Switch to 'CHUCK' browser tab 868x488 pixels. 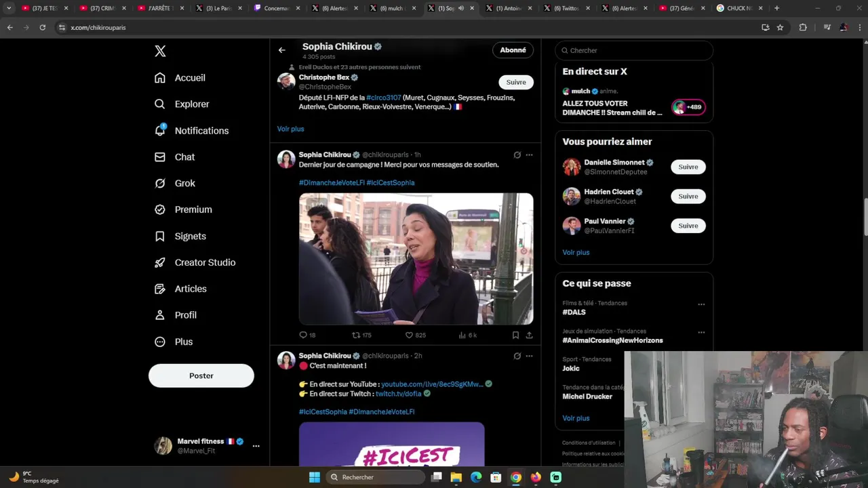740,8
